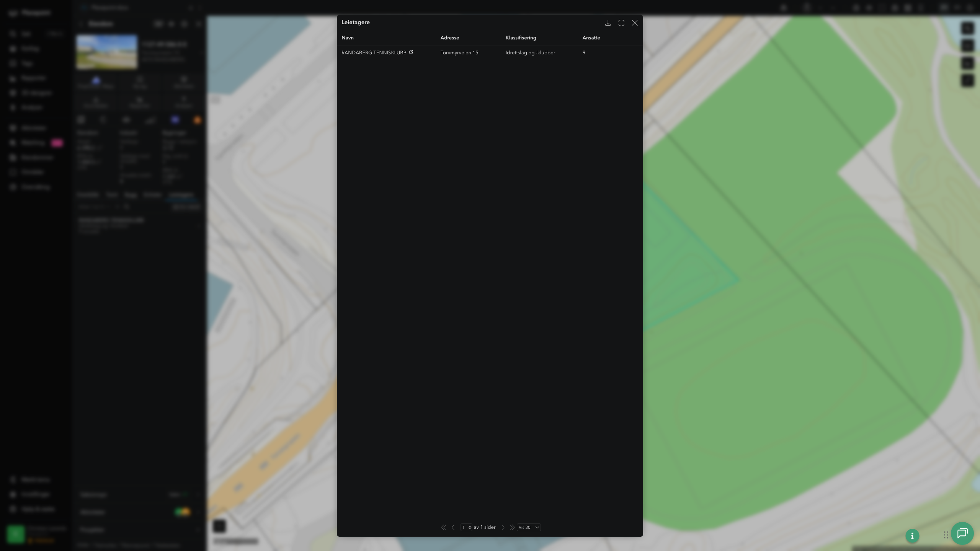This screenshot has height=551, width=980.
Task: Go to the previous page of tenants
Action: (453, 527)
